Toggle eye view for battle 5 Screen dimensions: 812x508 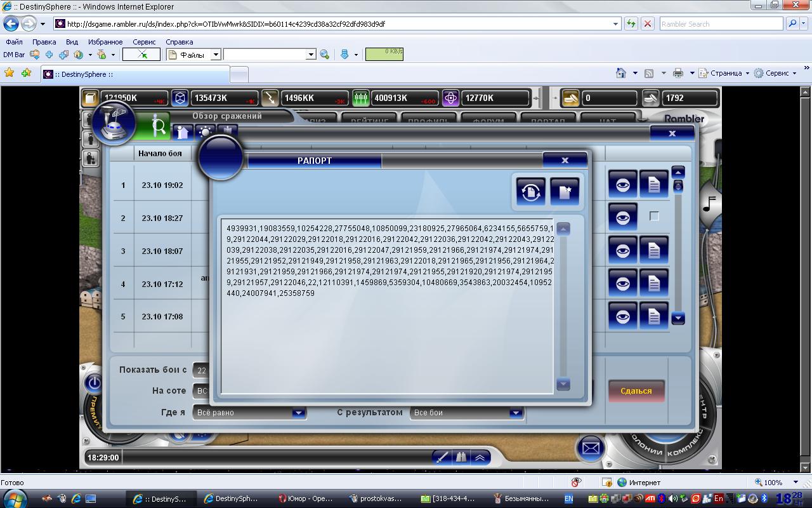[x=622, y=316]
